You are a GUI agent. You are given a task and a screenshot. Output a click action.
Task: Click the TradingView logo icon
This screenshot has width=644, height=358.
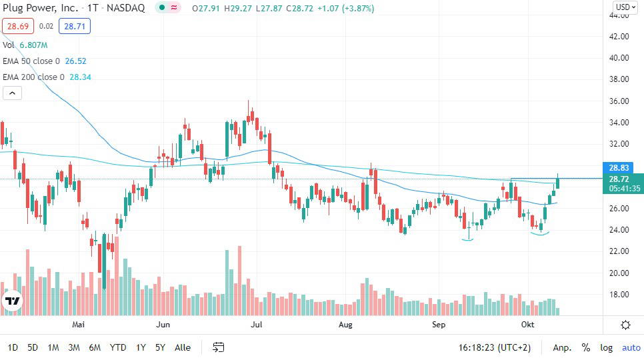click(x=12, y=301)
